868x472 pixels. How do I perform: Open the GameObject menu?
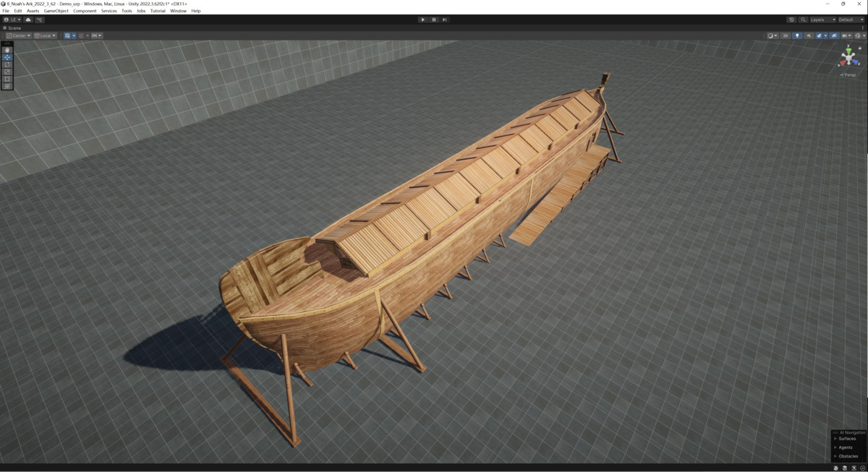(x=56, y=11)
